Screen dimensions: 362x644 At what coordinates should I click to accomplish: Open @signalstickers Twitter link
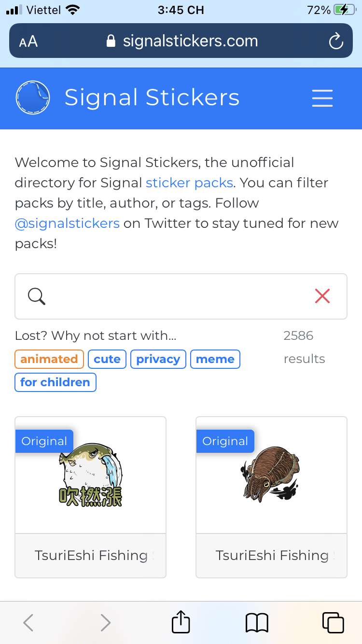click(67, 224)
